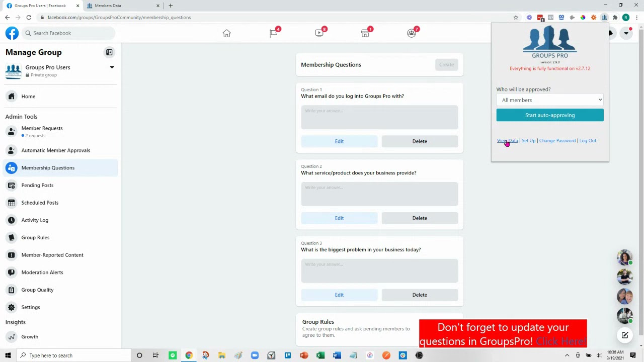Expand the Groups Pro Users group switcher arrow
Screen dimensions: 644x362
112,67
